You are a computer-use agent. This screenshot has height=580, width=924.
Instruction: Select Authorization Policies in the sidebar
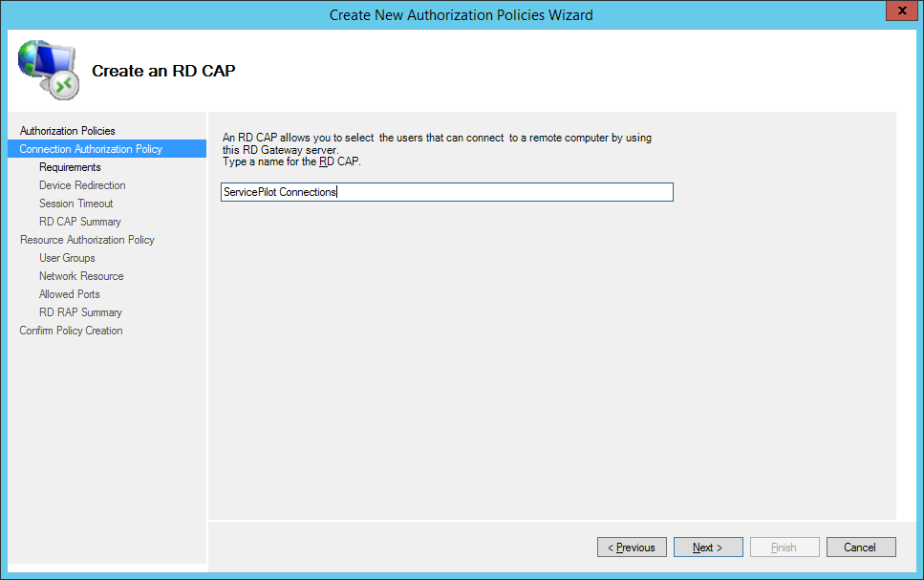pos(67,131)
